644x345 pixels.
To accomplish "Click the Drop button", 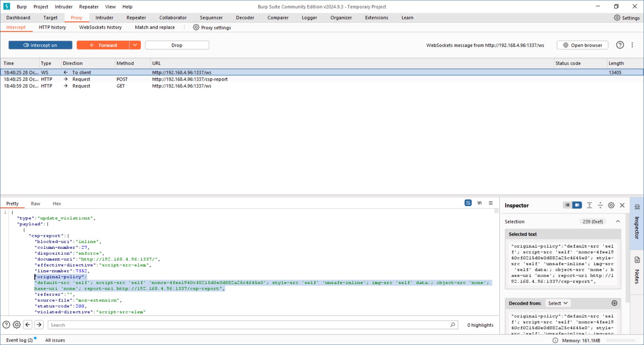I will (177, 45).
